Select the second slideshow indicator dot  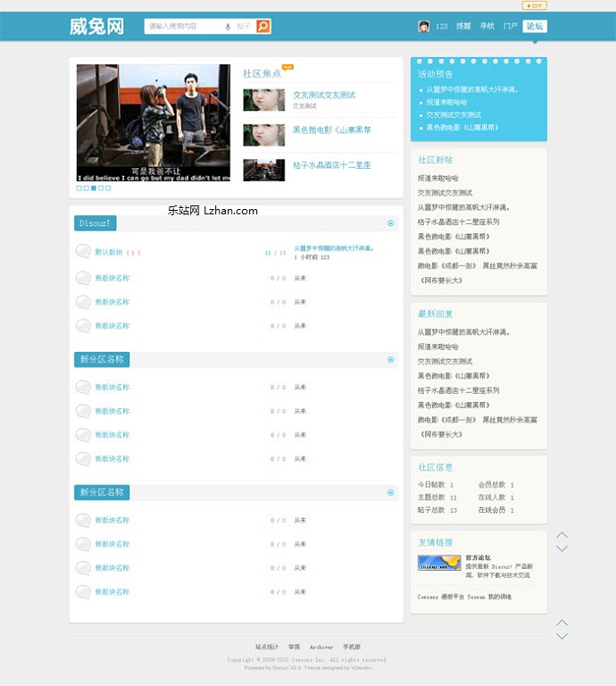point(86,188)
